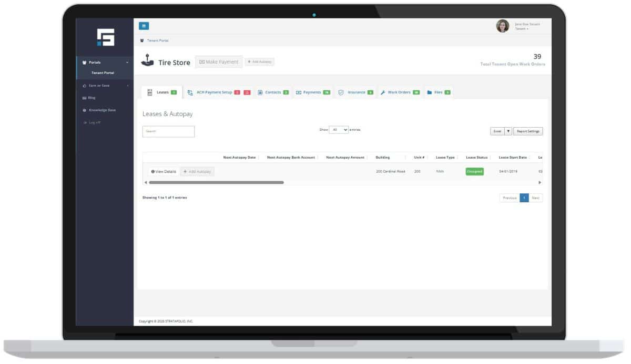Click the Report Settings button
Image resolution: width=631 pixels, height=364 pixels.
pyautogui.click(x=528, y=131)
